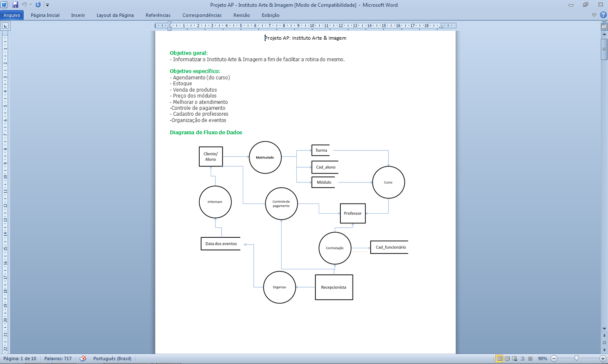
Task: Select the 'Professor' box in diagram
Action: [353, 213]
